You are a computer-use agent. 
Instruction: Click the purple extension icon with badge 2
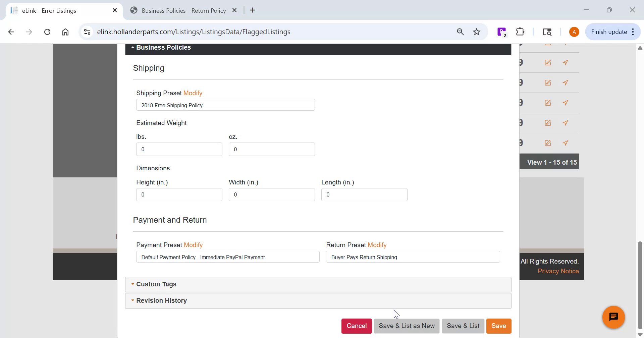point(501,32)
